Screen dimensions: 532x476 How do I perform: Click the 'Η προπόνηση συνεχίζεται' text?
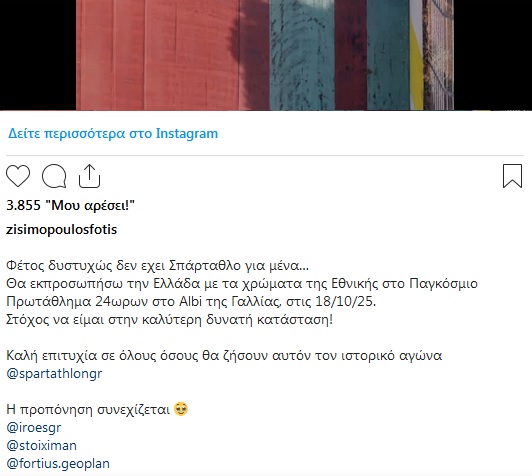(x=88, y=410)
